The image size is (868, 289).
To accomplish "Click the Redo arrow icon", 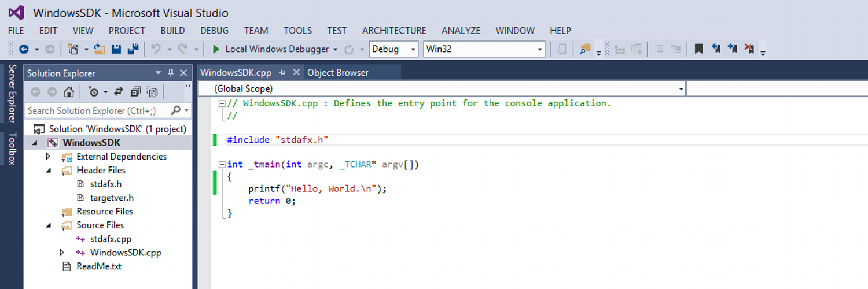I will tap(183, 49).
